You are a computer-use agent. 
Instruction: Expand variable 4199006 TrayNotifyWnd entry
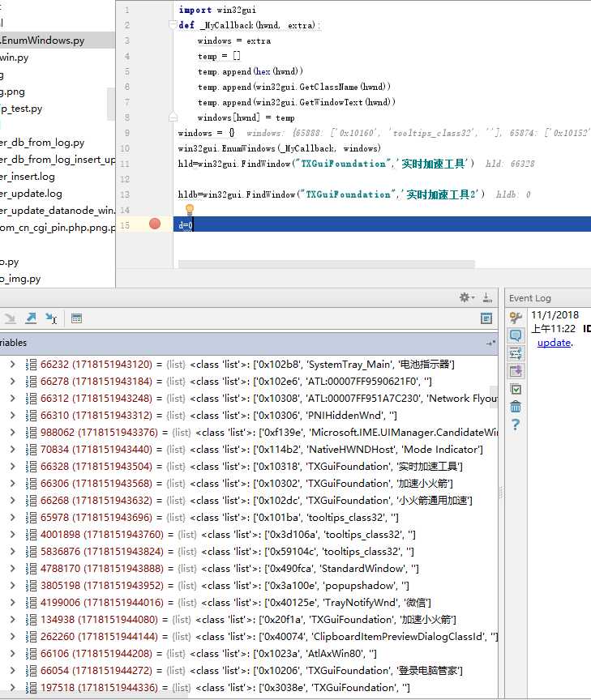click(12, 603)
